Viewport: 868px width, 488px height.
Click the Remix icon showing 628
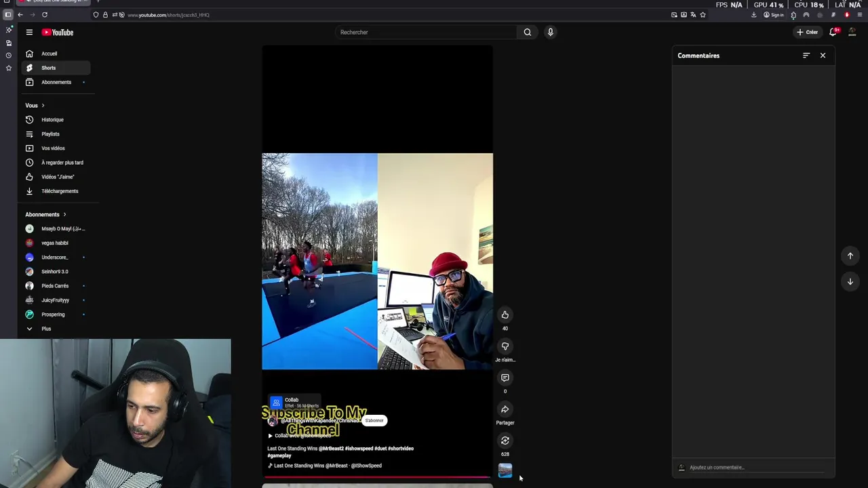coord(505,441)
